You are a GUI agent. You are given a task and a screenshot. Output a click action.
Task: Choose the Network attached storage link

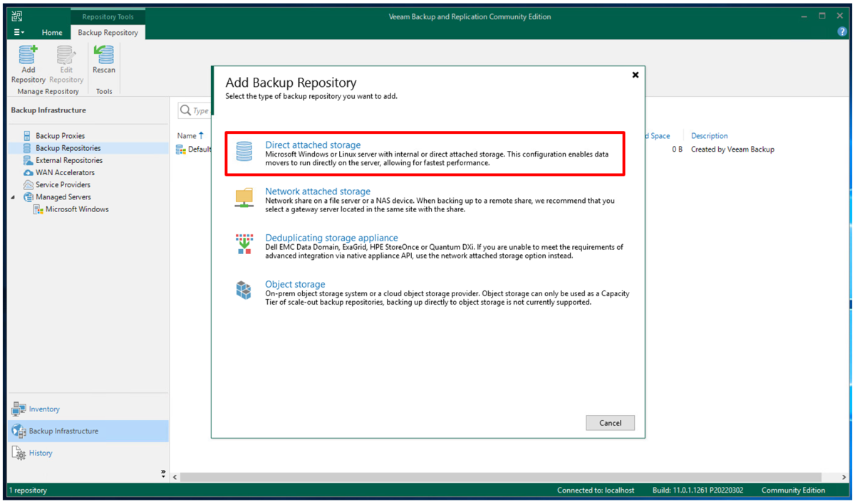(318, 191)
